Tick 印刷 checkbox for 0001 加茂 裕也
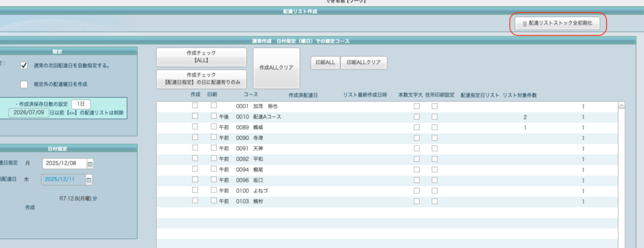The width and height of the screenshot is (644, 248). [x=214, y=106]
